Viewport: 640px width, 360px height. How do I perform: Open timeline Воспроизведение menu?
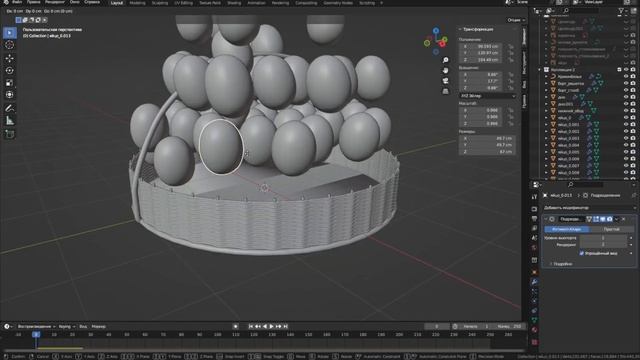[x=36, y=327]
